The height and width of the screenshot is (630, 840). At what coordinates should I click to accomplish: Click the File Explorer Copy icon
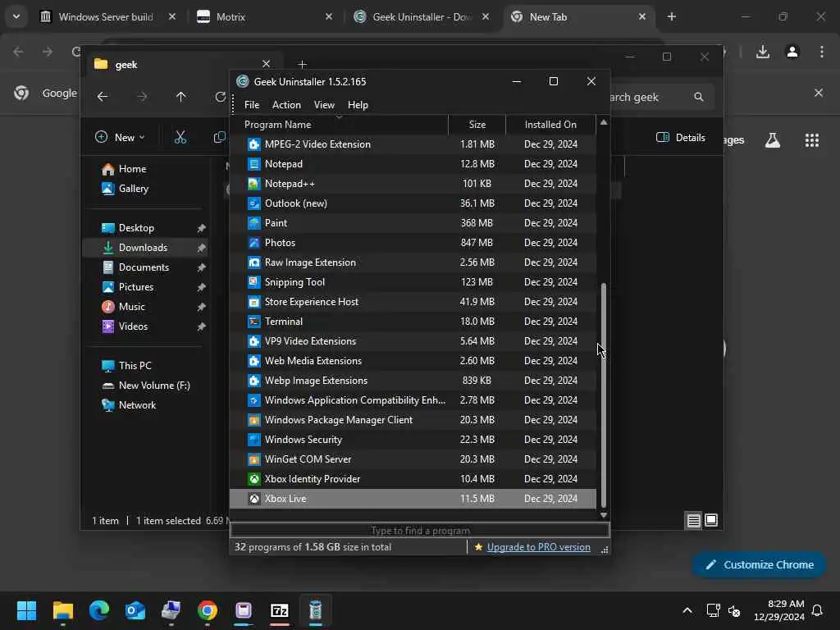[x=219, y=137]
